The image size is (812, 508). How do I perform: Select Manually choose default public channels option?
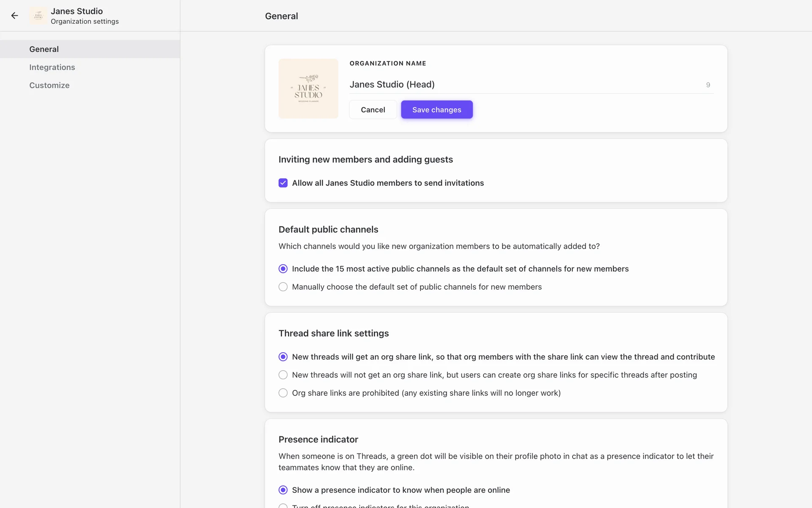click(283, 287)
